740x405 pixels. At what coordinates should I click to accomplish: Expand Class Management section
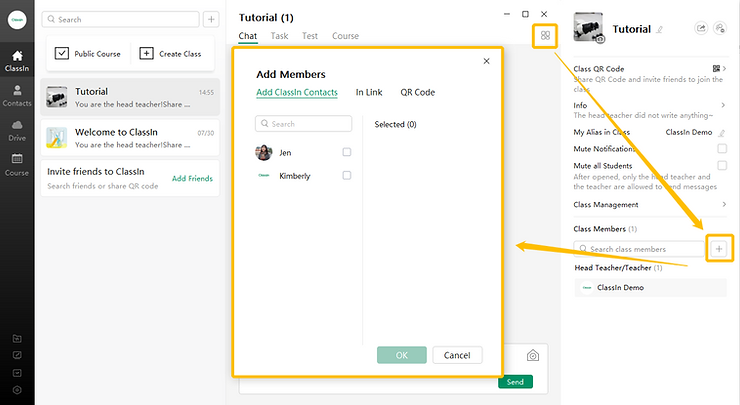click(722, 205)
